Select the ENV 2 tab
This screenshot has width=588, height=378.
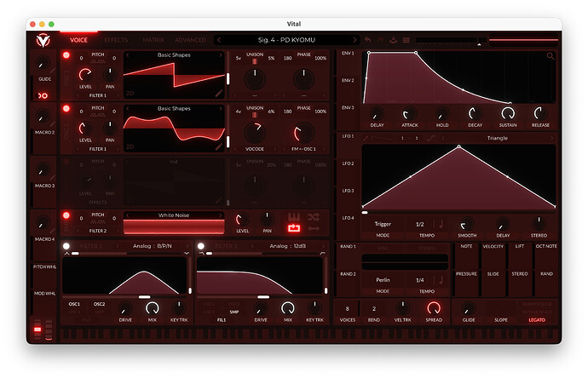click(x=348, y=80)
